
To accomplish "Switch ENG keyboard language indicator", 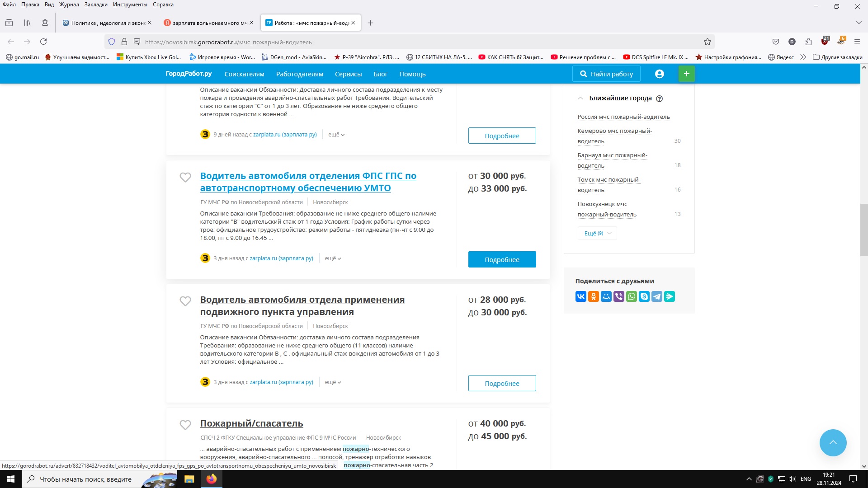I will [806, 479].
